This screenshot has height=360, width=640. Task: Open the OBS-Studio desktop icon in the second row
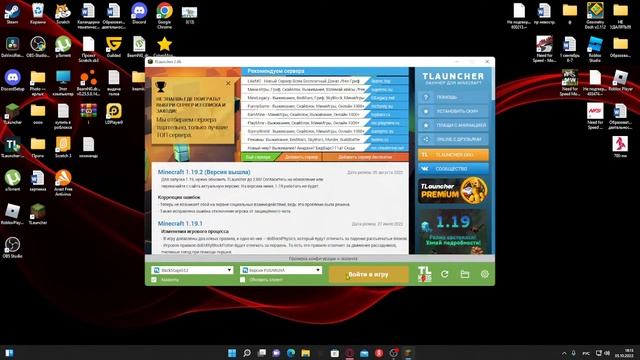coord(38,47)
